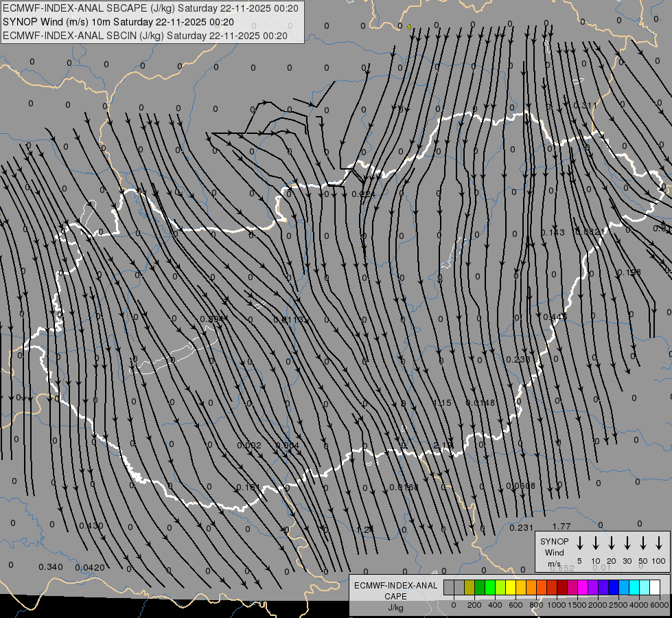The height and width of the screenshot is (618, 672).
Task: Click the 20 m/s wind arrow in legend
Action: (x=611, y=543)
